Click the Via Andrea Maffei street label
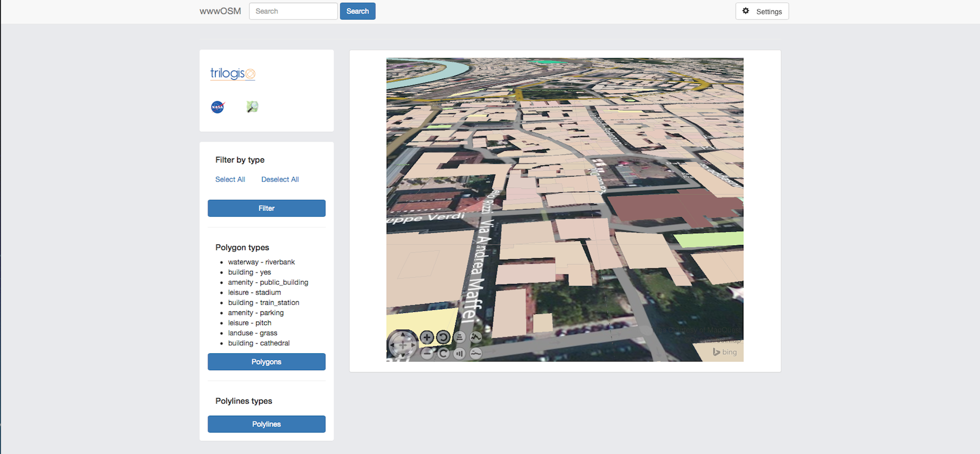Viewport: 980px width, 454px height. click(x=479, y=271)
